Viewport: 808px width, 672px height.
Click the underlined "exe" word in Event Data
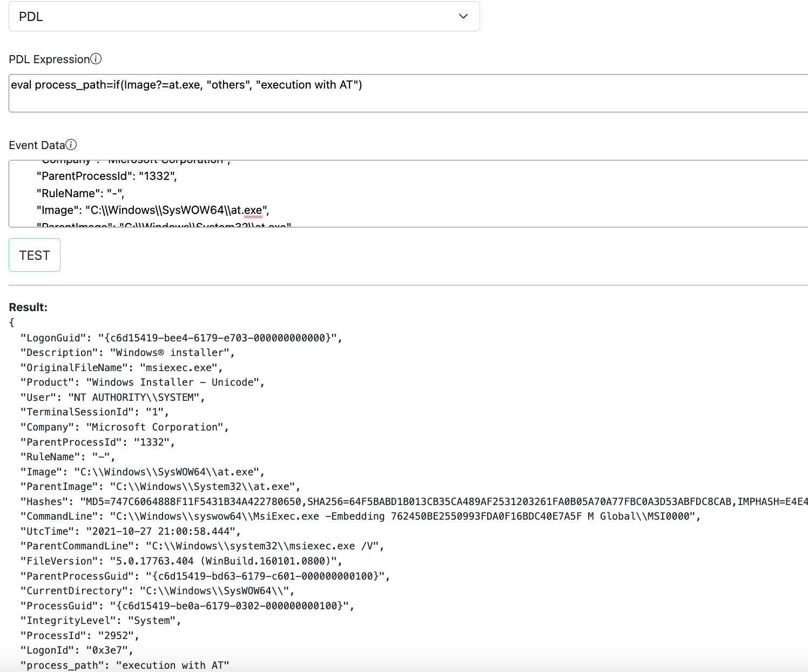[253, 210]
